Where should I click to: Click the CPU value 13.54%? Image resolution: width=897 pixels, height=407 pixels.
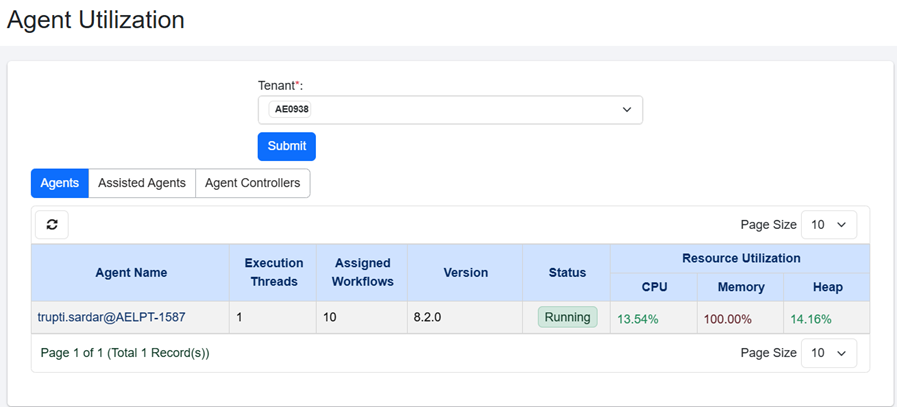pos(638,319)
